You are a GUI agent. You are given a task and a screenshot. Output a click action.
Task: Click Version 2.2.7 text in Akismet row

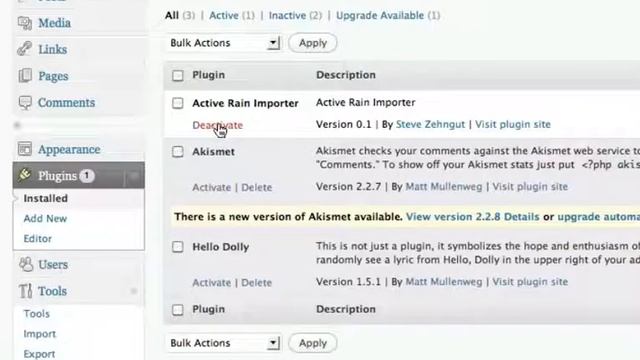pyautogui.click(x=348, y=187)
